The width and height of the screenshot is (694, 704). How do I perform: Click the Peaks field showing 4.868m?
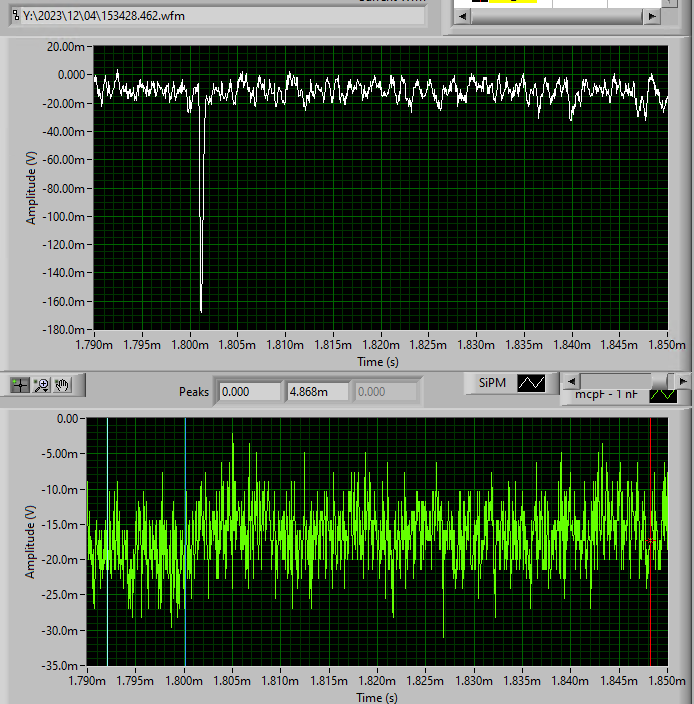[x=318, y=392]
